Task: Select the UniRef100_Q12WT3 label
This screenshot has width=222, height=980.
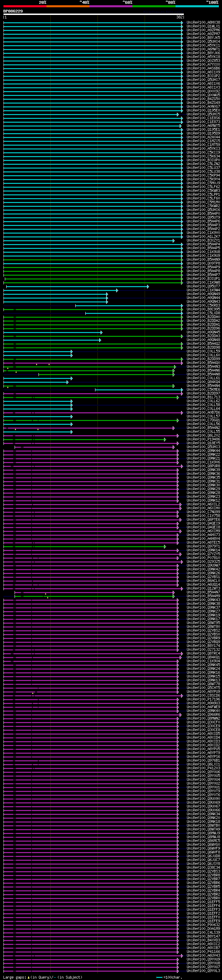Action: [x=203, y=589]
